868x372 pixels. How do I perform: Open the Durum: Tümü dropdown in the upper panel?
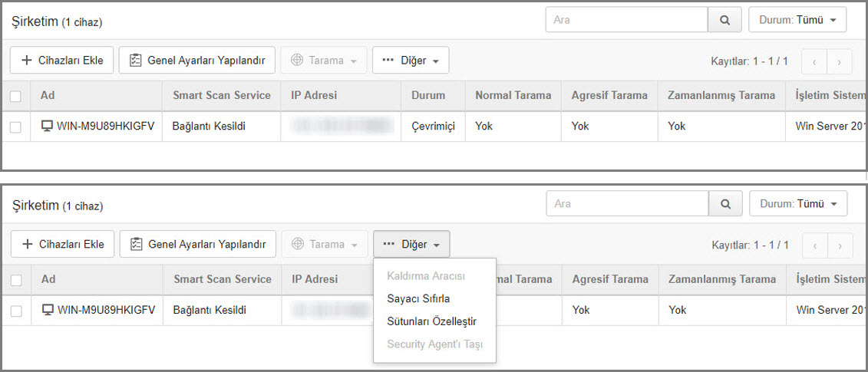click(797, 20)
